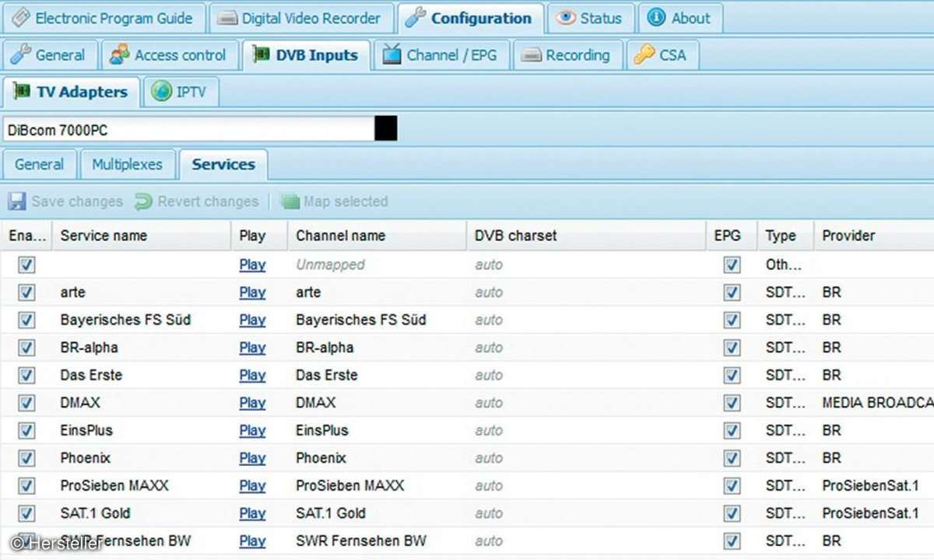Image resolution: width=934 pixels, height=560 pixels.
Task: Toggle EPG checkbox for Phoenix
Action: tap(732, 458)
